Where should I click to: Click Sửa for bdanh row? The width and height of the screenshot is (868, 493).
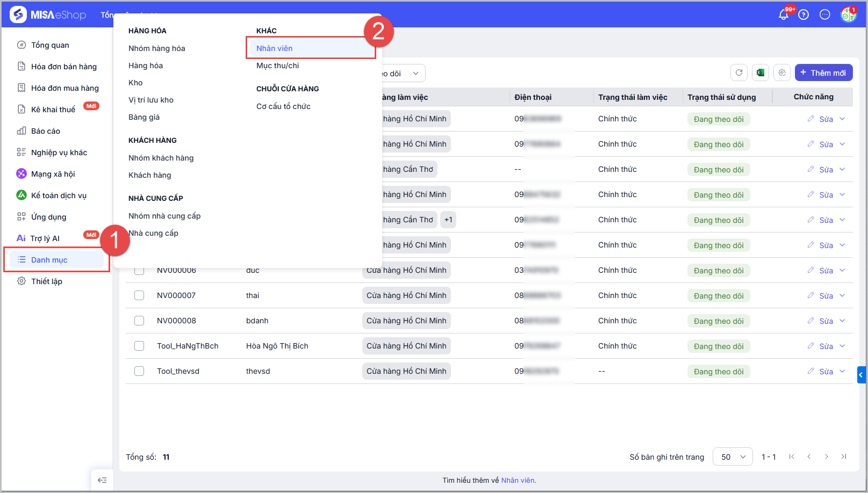(826, 321)
